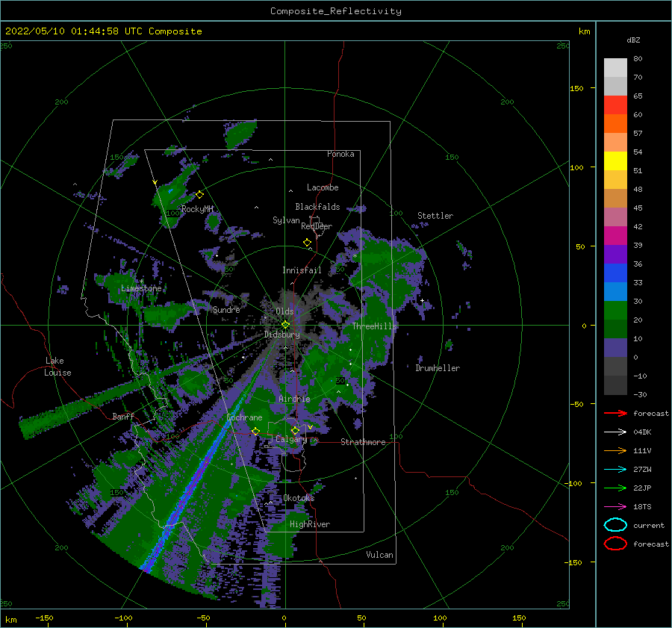This screenshot has width=672, height=628.
Task: Click the cyan current ellipse legend icon
Action: coord(615,525)
